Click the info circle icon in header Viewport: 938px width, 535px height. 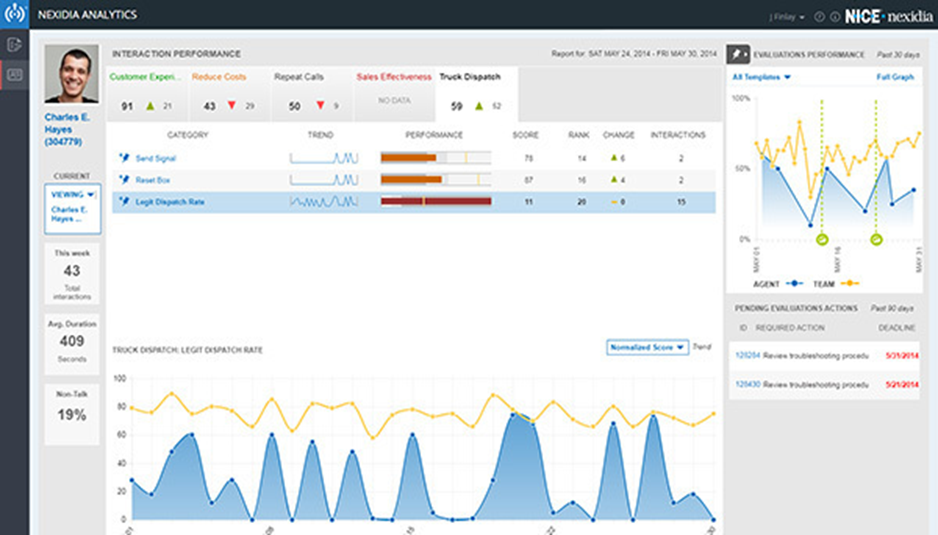[x=835, y=17]
